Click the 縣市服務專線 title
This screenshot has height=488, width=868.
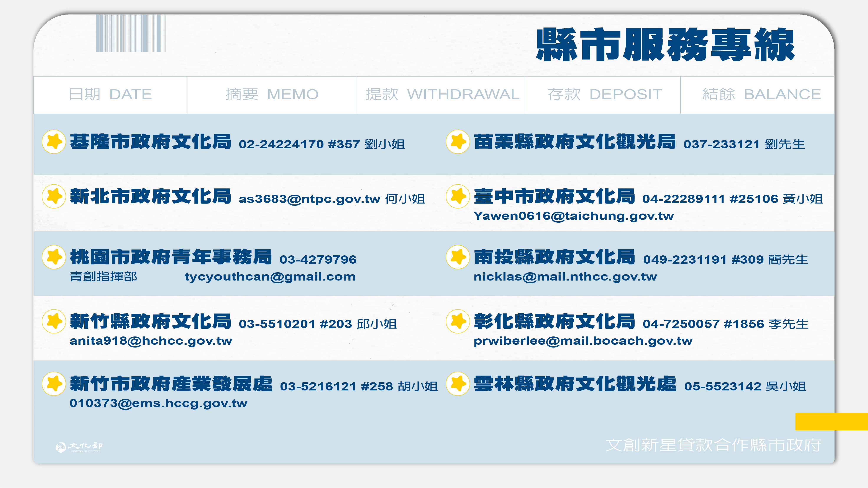666,44
